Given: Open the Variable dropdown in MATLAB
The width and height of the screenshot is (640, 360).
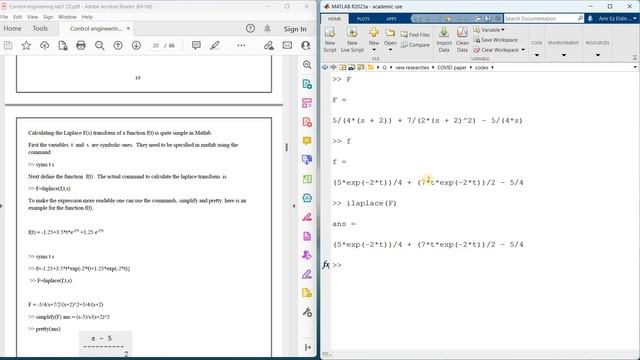Looking at the screenshot, I should point(489,30).
